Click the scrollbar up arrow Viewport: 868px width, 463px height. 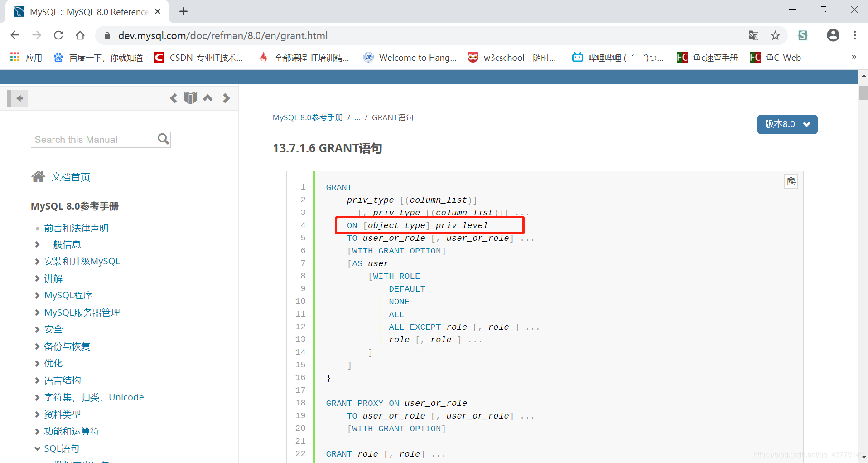click(x=863, y=76)
